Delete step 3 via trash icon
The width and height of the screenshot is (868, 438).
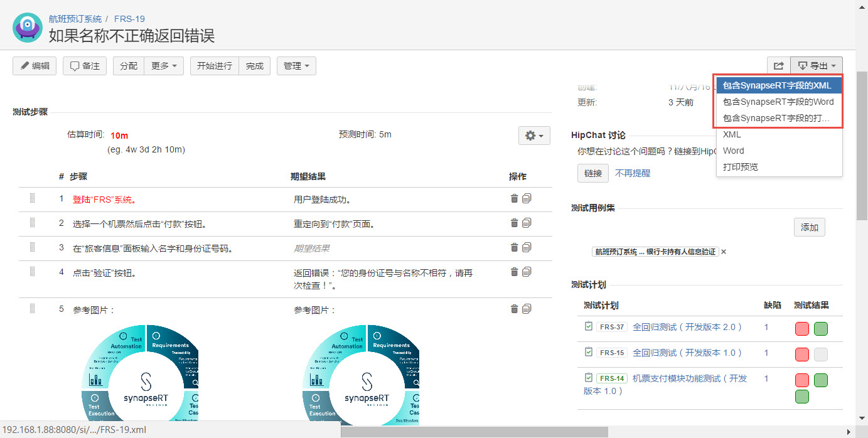pyautogui.click(x=515, y=247)
